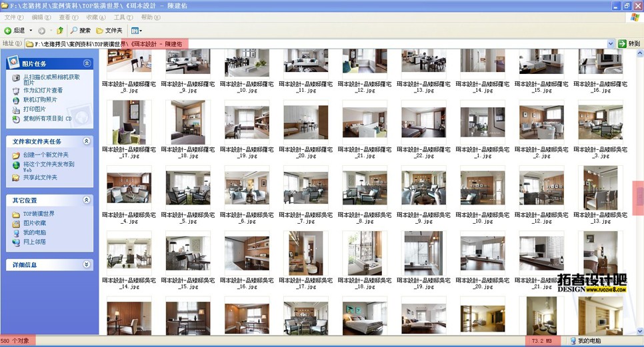Click the Forward arrow toolbar button

41,31
